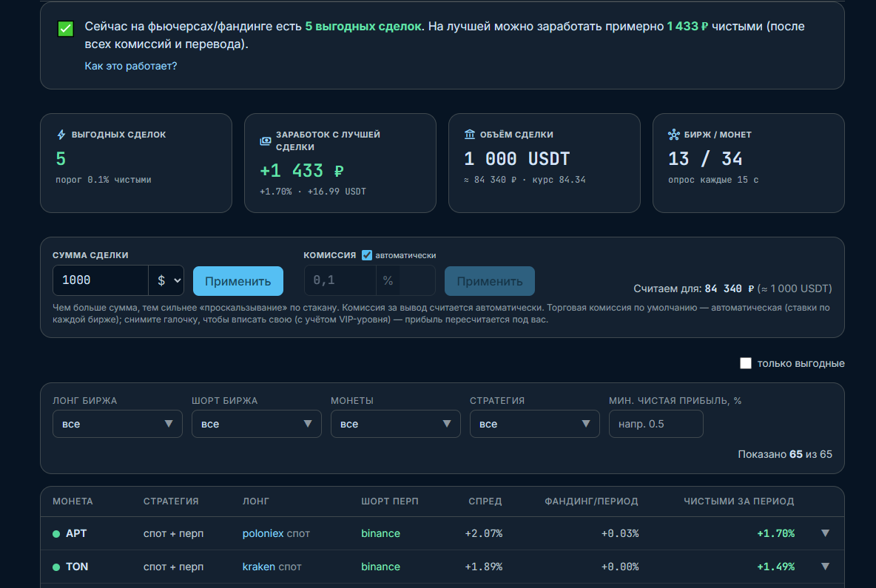
Task: Click the +0.03% funding value
Action: 620,534
